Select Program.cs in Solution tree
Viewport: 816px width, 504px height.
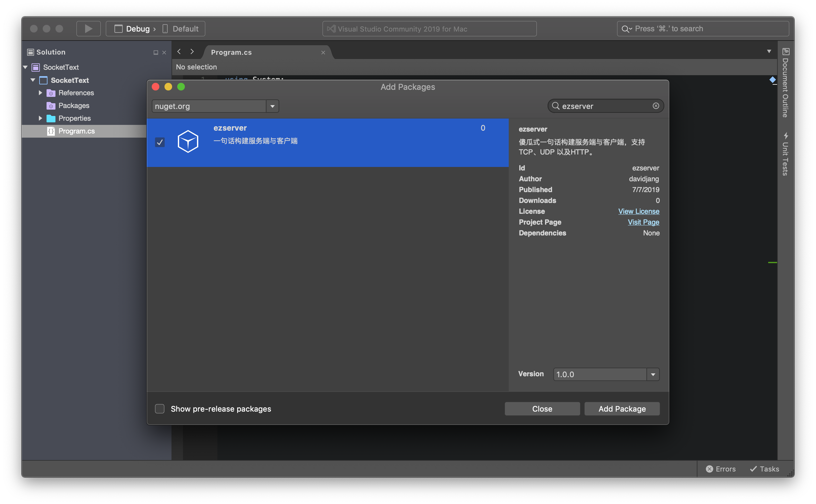point(76,131)
